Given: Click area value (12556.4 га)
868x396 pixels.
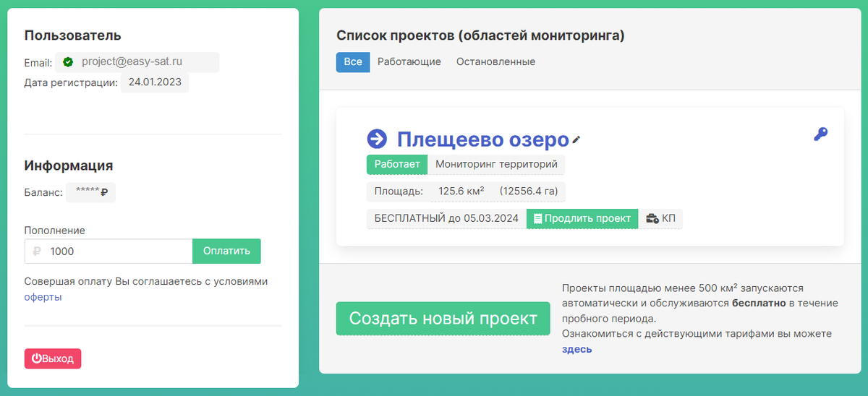Looking at the screenshot, I should click(x=529, y=191).
